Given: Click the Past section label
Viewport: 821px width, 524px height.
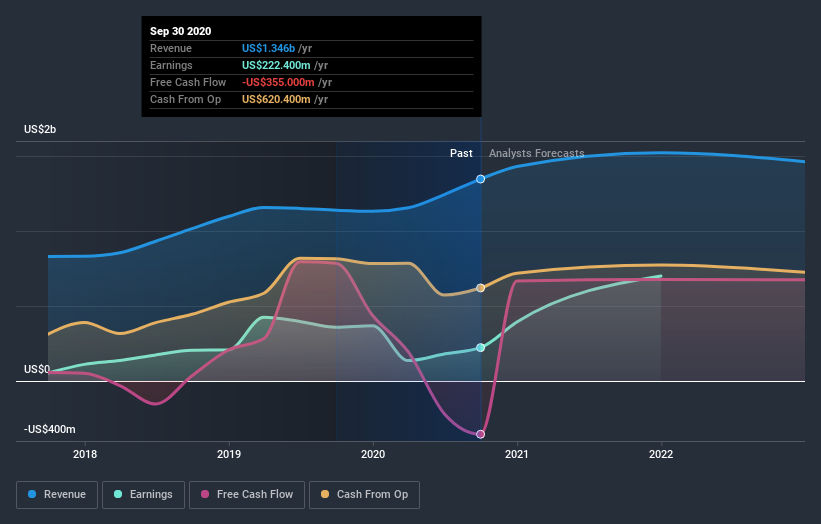Looking at the screenshot, I should (461, 153).
